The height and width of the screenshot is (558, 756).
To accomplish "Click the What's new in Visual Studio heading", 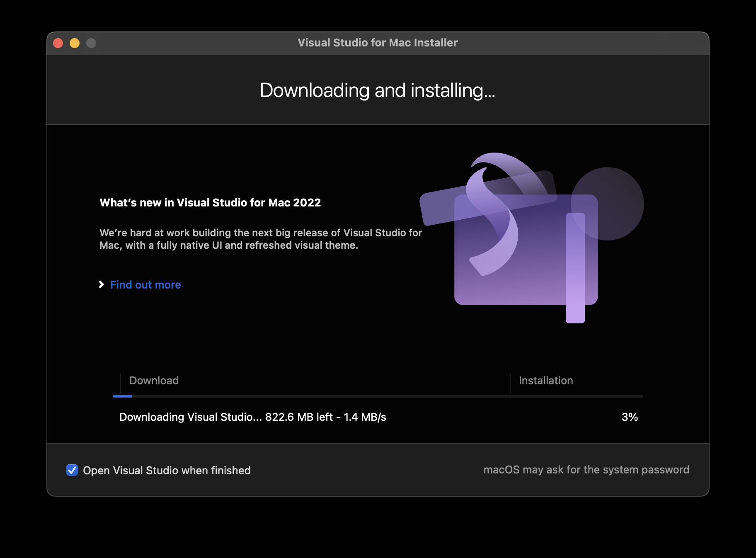I will point(210,203).
